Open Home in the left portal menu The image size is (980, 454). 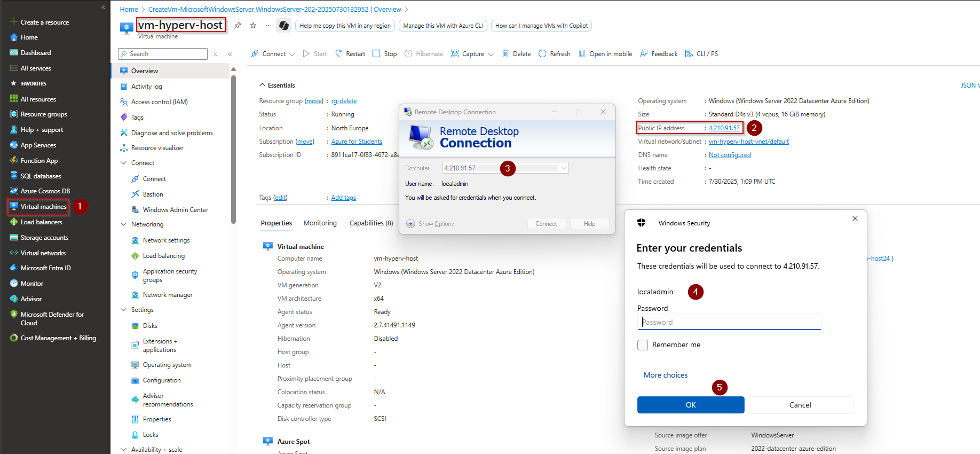pyautogui.click(x=29, y=37)
